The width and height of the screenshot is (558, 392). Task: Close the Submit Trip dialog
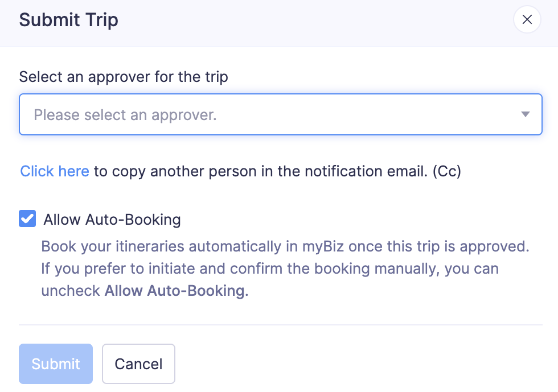point(527,20)
